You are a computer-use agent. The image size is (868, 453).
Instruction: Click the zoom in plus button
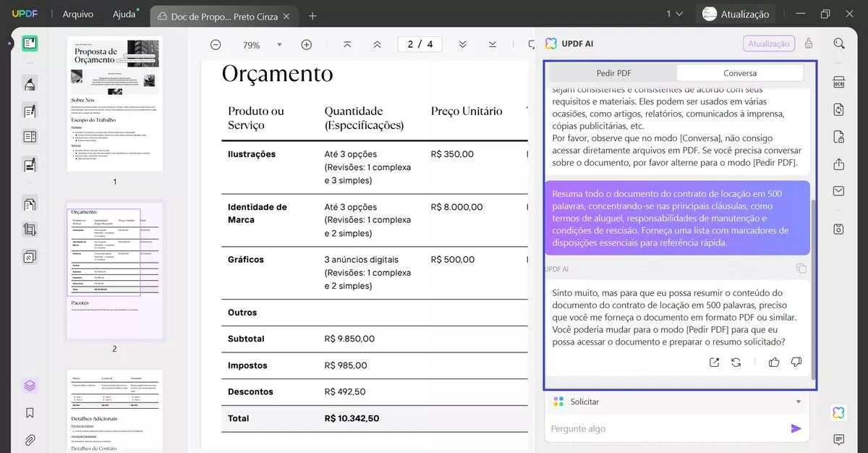click(x=306, y=45)
